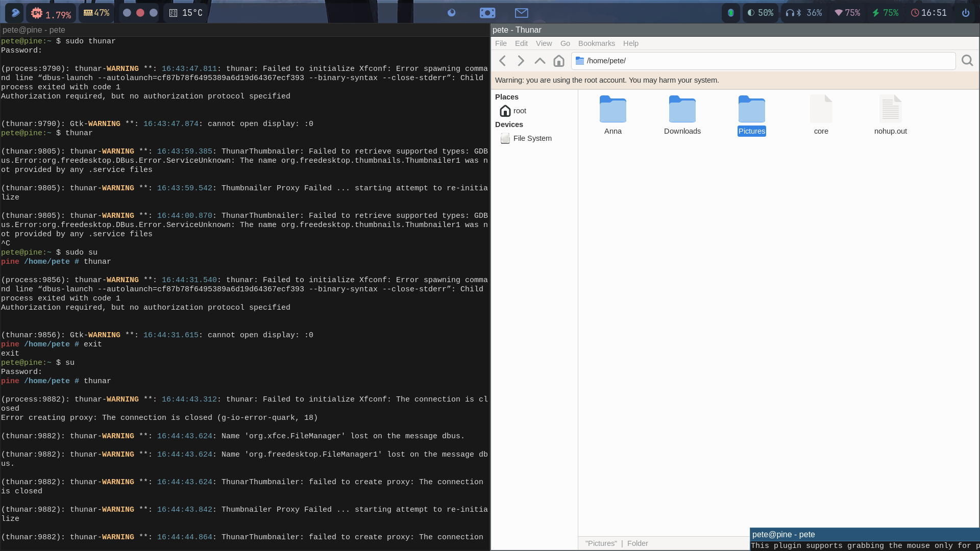Select File System under Devices
The width and height of the screenshot is (980, 551).
[x=532, y=138]
